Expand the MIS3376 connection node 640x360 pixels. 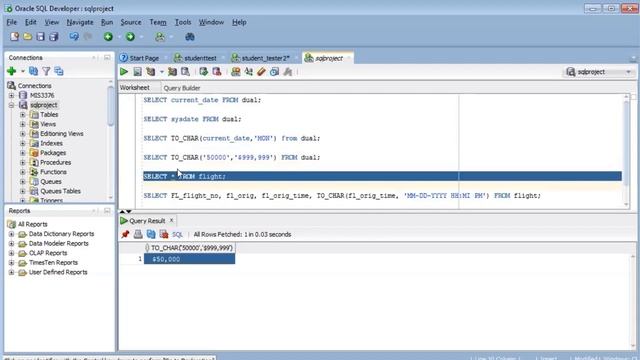[11, 96]
